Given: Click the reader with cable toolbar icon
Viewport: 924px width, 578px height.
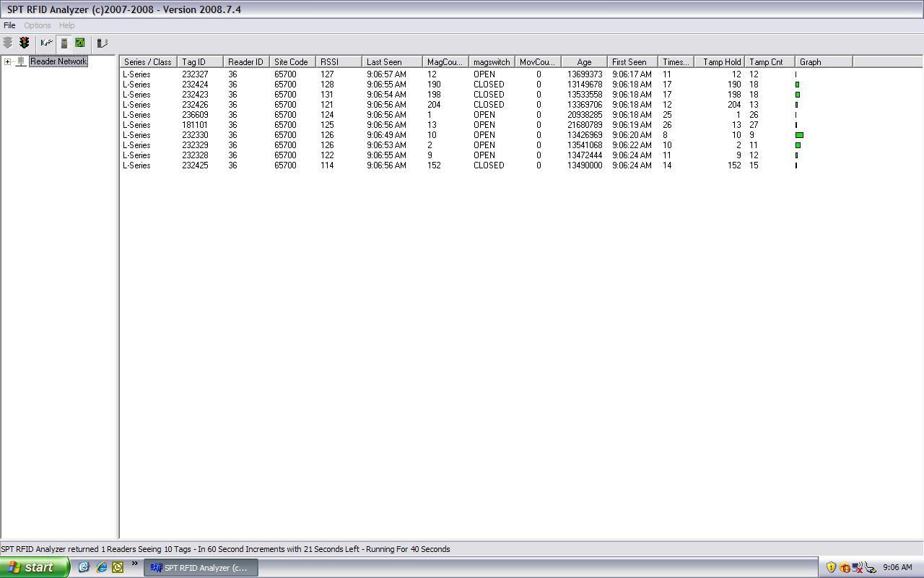Looking at the screenshot, I should (102, 43).
